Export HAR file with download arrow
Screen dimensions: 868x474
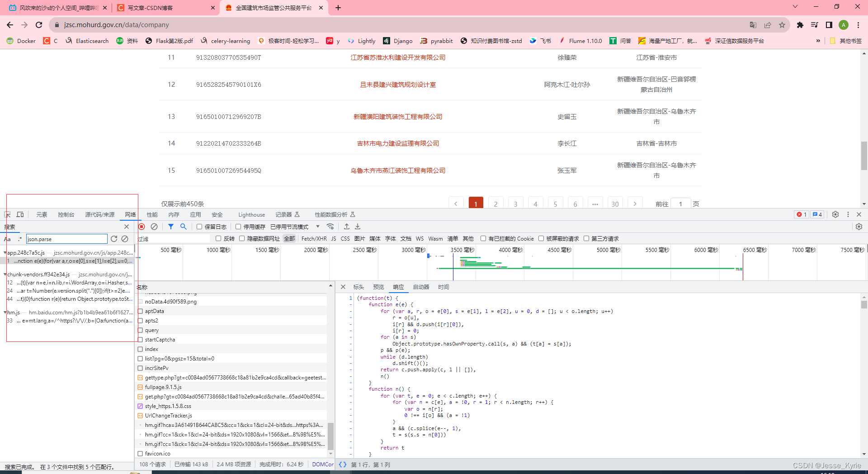tap(358, 227)
